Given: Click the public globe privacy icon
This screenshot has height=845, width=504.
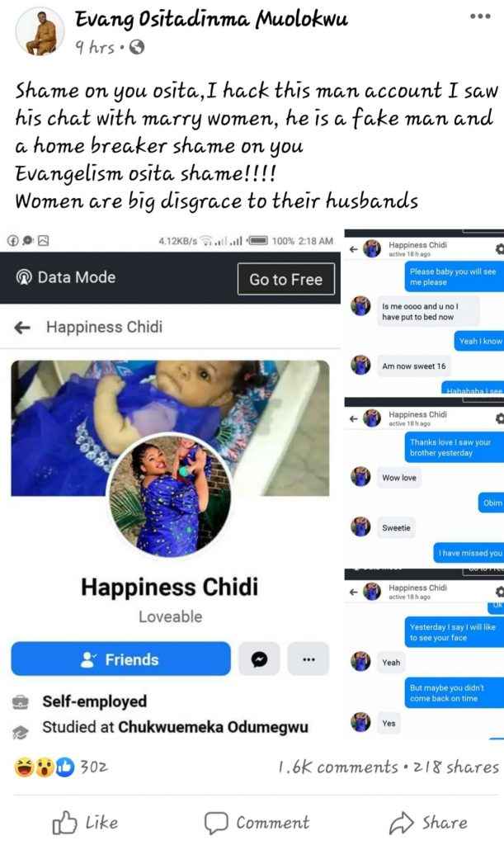Looking at the screenshot, I should click(x=137, y=47).
